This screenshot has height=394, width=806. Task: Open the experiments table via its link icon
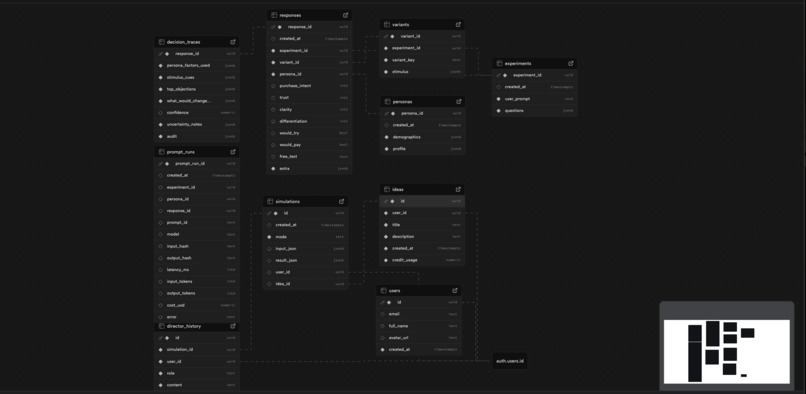[x=571, y=63]
